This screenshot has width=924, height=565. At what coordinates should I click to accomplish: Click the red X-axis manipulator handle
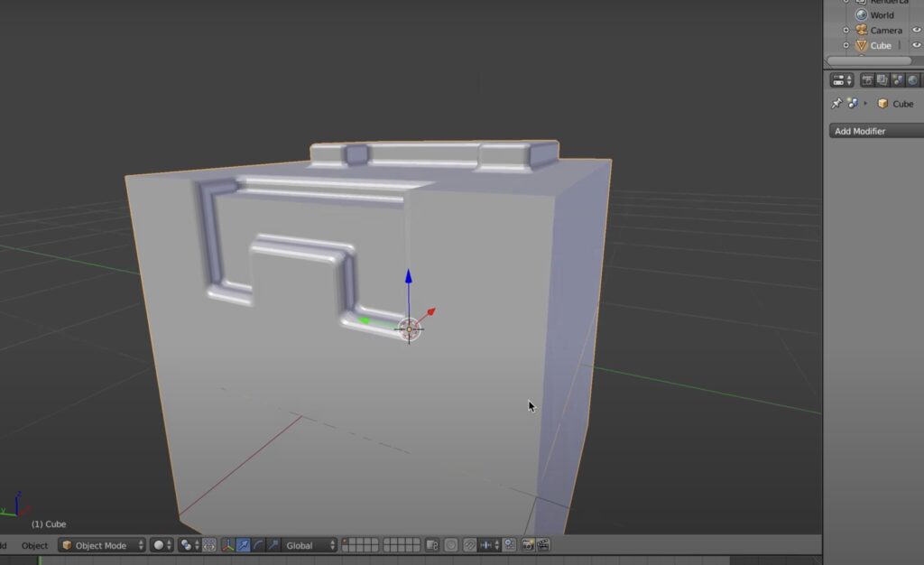point(430,311)
